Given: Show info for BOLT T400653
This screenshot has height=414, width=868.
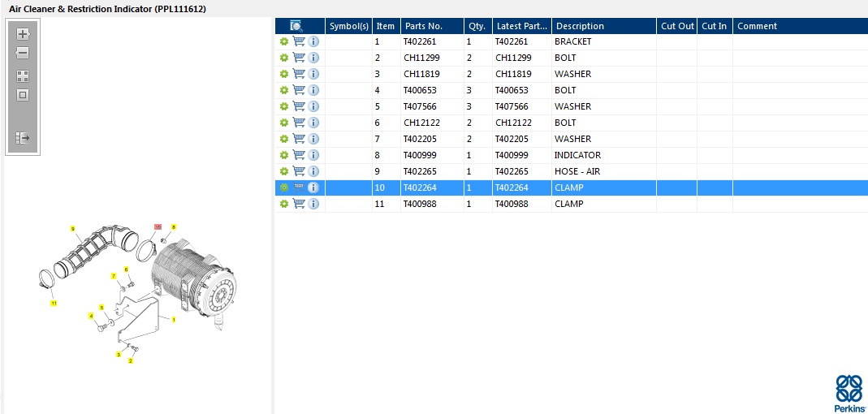Looking at the screenshot, I should [313, 89].
